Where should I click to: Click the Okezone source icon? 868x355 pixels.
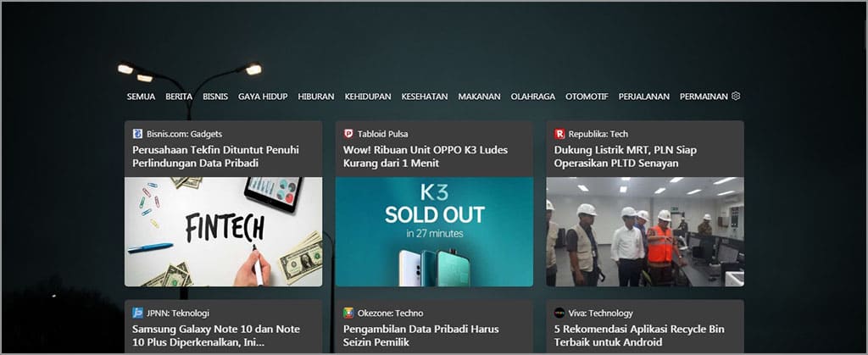pos(348,313)
